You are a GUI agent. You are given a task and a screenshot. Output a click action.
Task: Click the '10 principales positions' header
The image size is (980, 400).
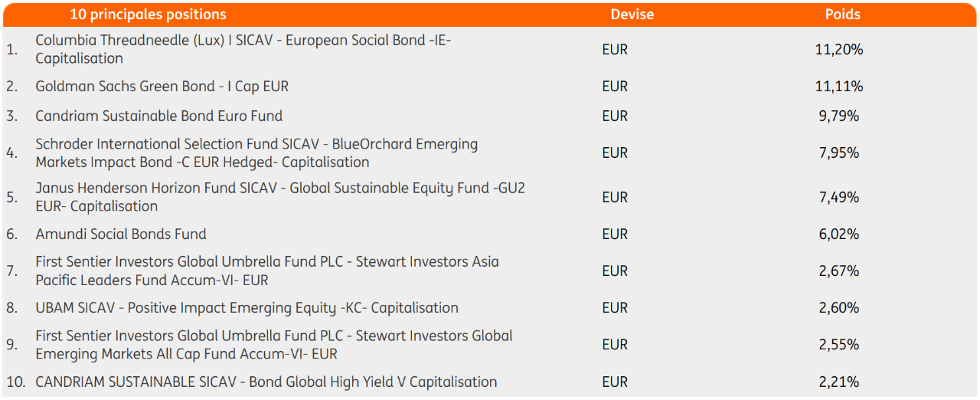pyautogui.click(x=148, y=15)
